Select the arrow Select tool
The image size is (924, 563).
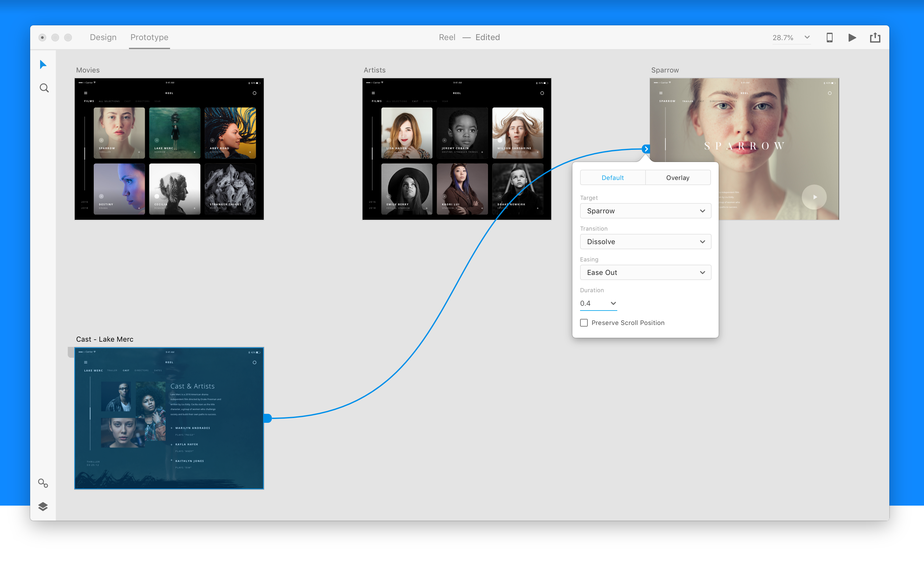43,64
